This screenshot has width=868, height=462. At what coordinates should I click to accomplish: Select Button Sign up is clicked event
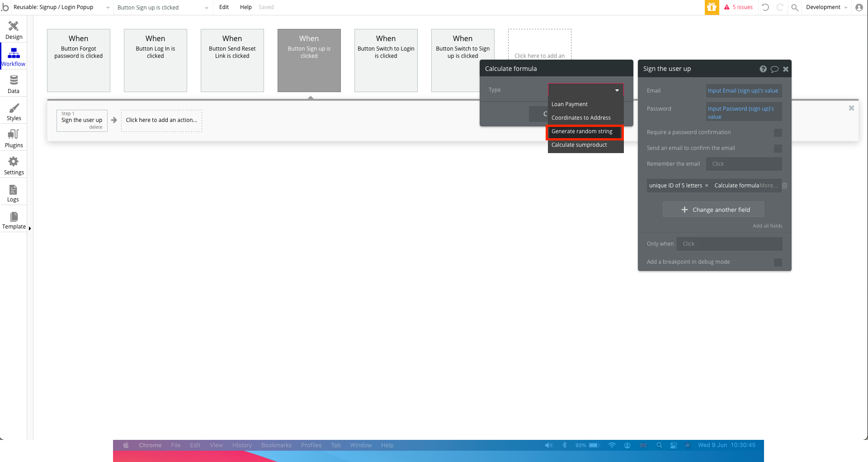point(309,61)
